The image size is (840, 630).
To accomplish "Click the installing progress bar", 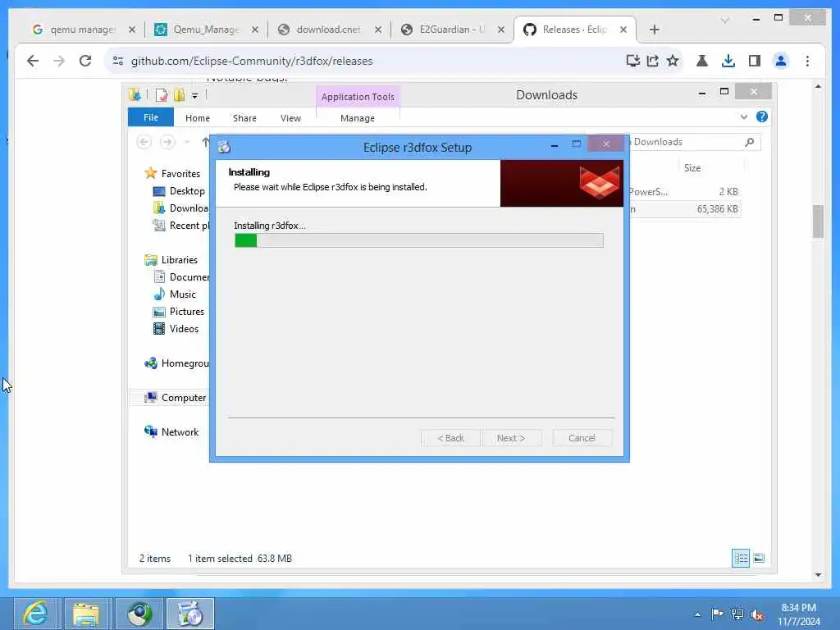I will [419, 240].
